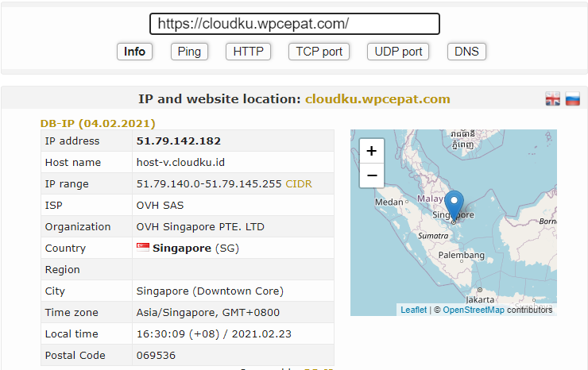The width and height of the screenshot is (588, 370).
Task: Open the Ping check tab
Action: 189,52
